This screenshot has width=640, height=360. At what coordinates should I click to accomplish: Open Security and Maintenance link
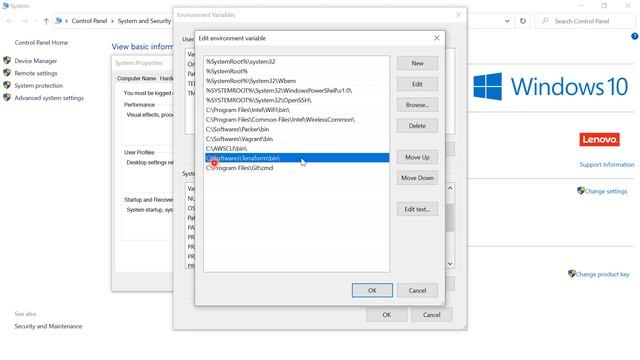coord(48,326)
